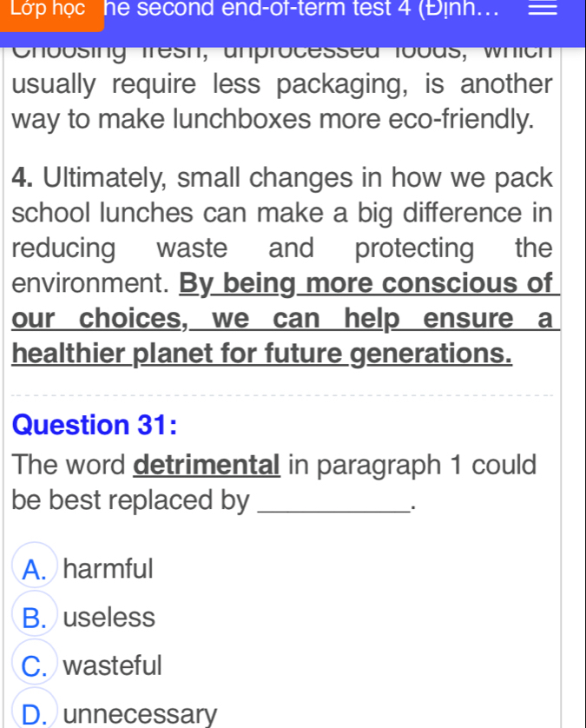Click the underlined word detrimental
Image resolution: width=586 pixels, height=728 pixels.
pos(207,465)
